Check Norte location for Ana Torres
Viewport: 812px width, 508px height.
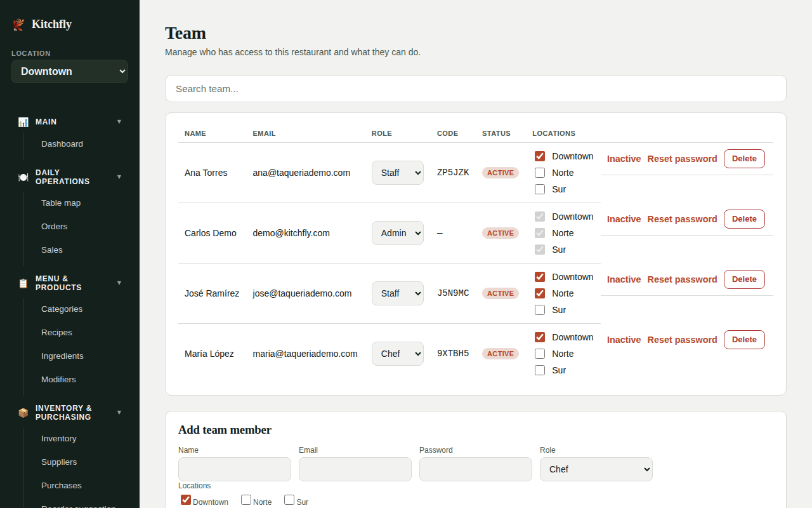540,173
